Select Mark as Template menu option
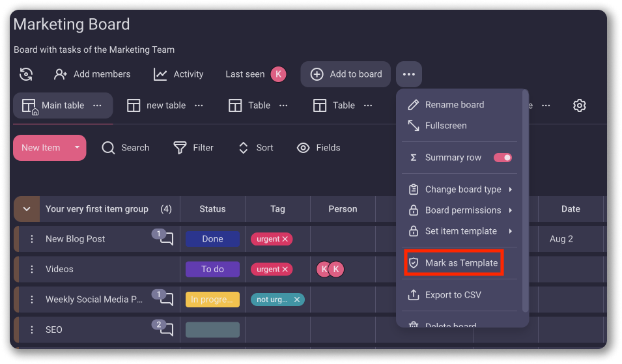The width and height of the screenshot is (622, 364). pos(453,263)
